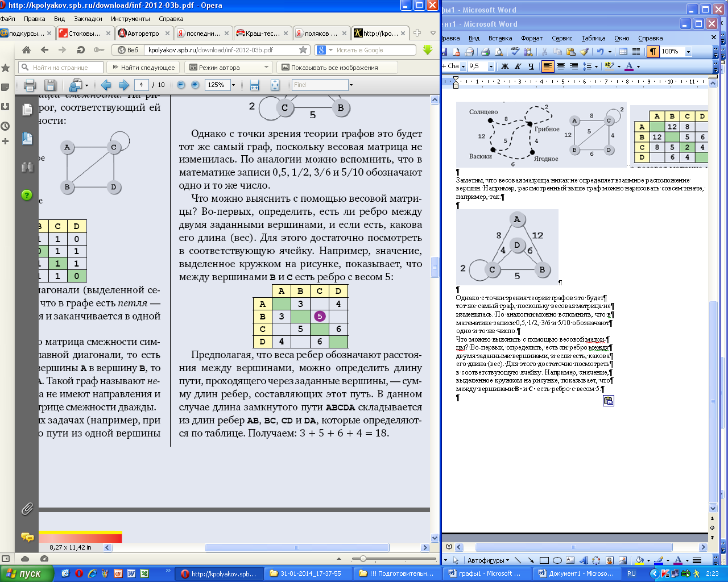This screenshot has height=582, width=728.
Task: Insert table icon in Word toolbar
Action: (x=623, y=52)
